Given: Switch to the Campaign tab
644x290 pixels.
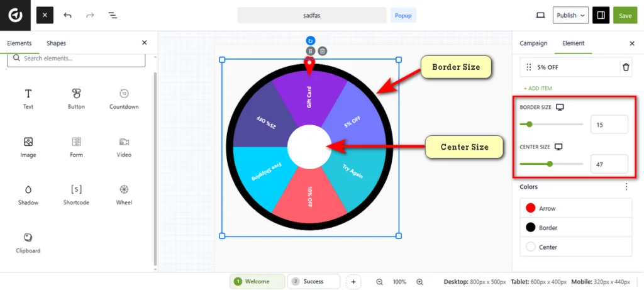Looking at the screenshot, I should click(533, 43).
